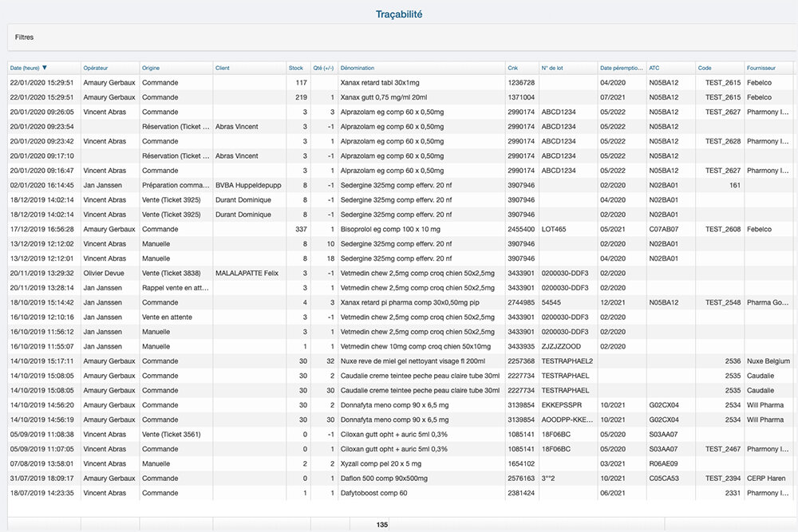798x532 pixels.
Task: Click the TEST_2467 code cell
Action: [x=723, y=450]
